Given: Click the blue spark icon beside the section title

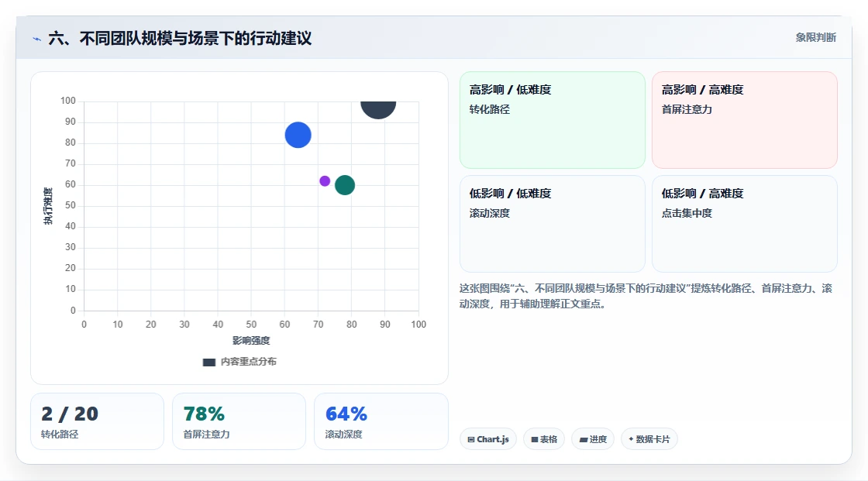Looking at the screenshot, I should (x=37, y=39).
